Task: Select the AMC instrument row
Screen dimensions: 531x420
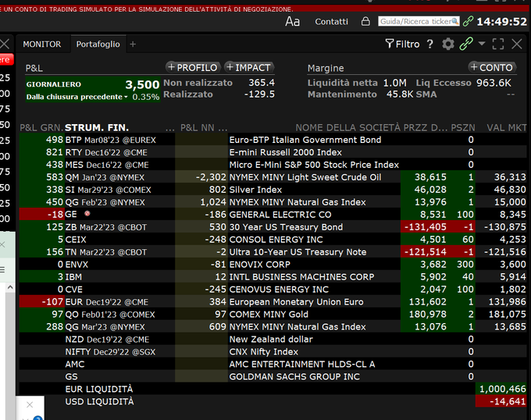Action: [273, 364]
